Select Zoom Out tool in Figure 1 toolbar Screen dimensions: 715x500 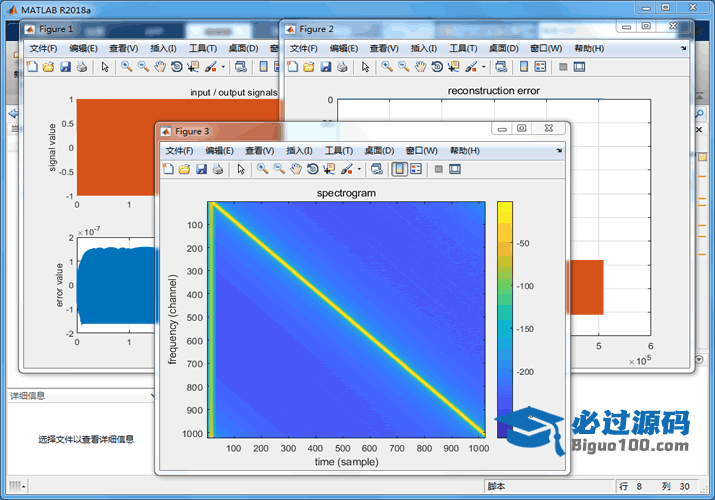[143, 67]
